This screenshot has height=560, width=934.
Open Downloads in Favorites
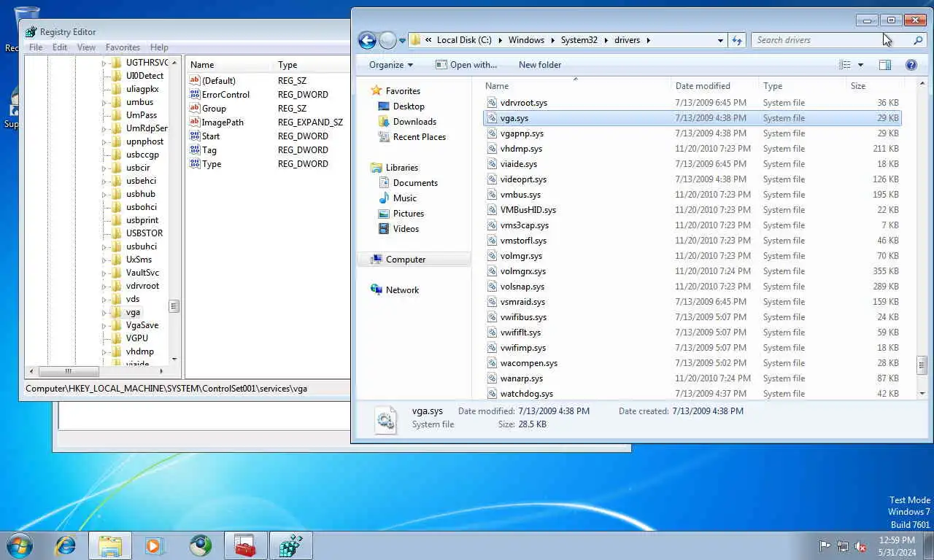414,122
